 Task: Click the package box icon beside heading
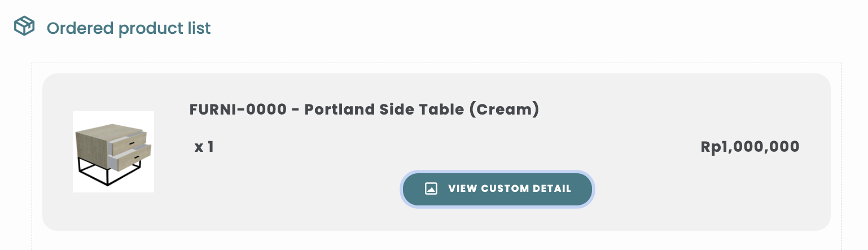[24, 26]
